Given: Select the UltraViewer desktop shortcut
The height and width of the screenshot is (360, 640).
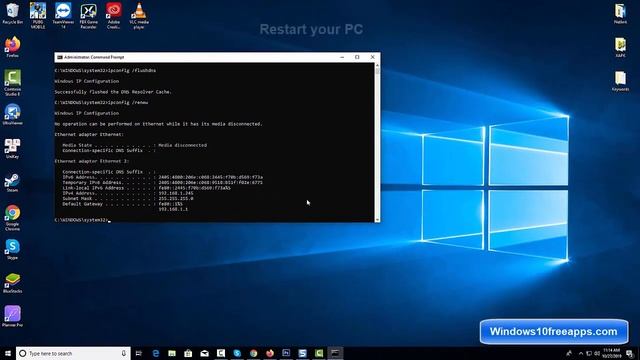Looking at the screenshot, I should (x=12, y=114).
